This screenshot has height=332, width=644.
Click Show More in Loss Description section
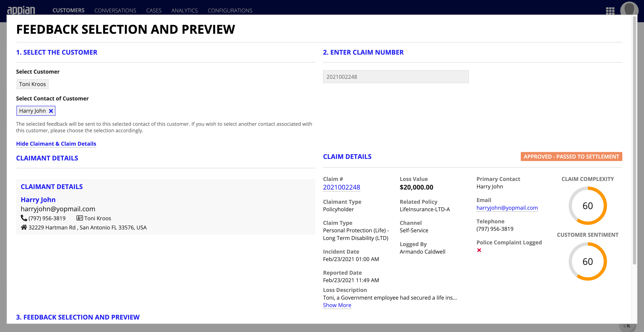point(337,305)
